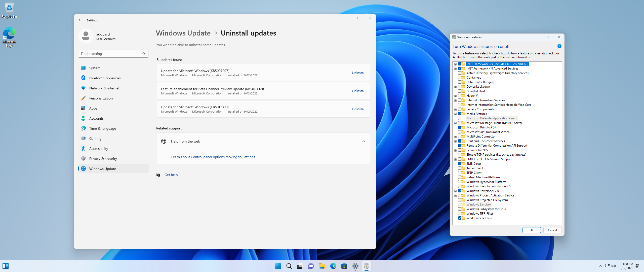Open the Microsoft Edge desktop shortcut
644x272 pixels.
(9, 37)
